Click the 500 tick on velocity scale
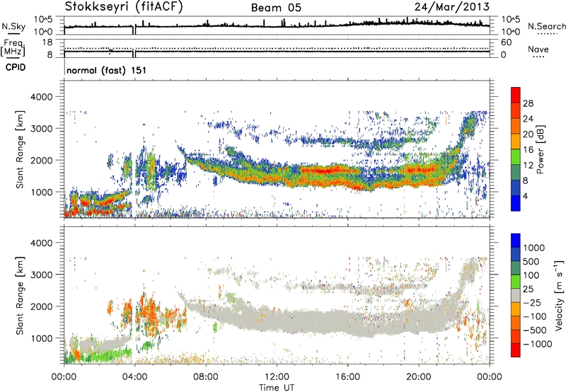The image size is (566, 392). [x=531, y=261]
